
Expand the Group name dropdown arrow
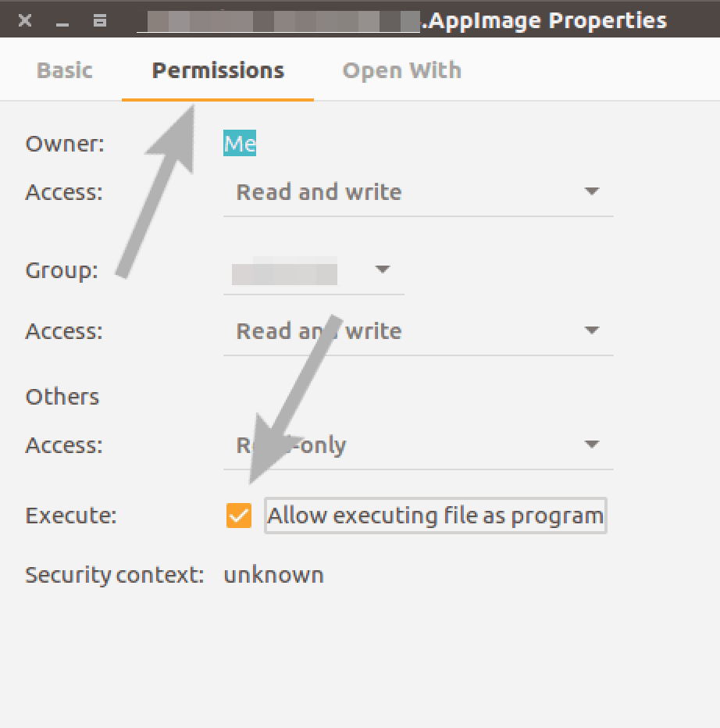pyautogui.click(x=382, y=269)
